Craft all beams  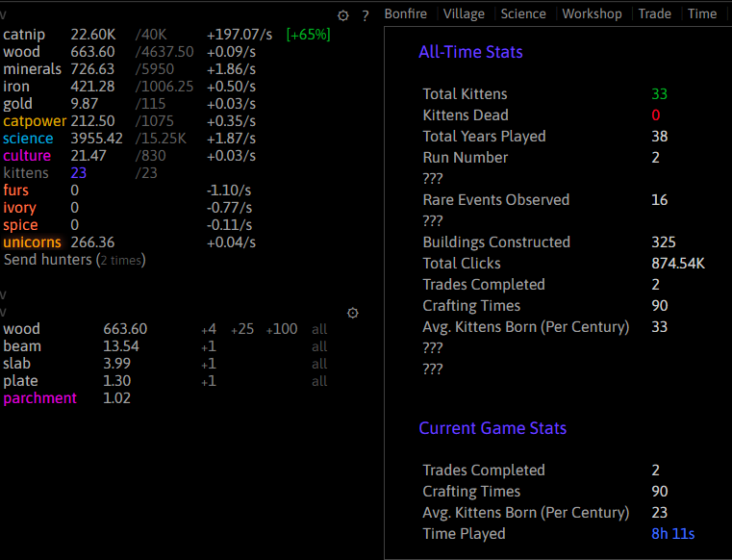[x=319, y=346]
